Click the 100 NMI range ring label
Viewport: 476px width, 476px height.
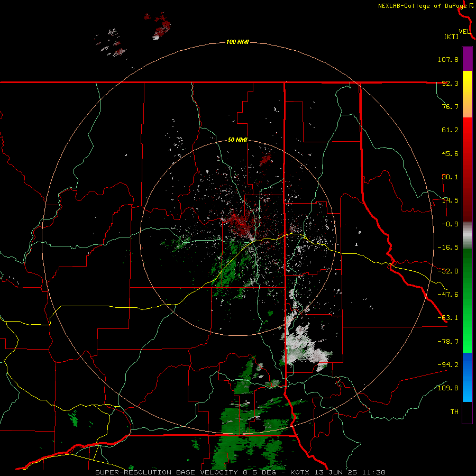coord(237,42)
